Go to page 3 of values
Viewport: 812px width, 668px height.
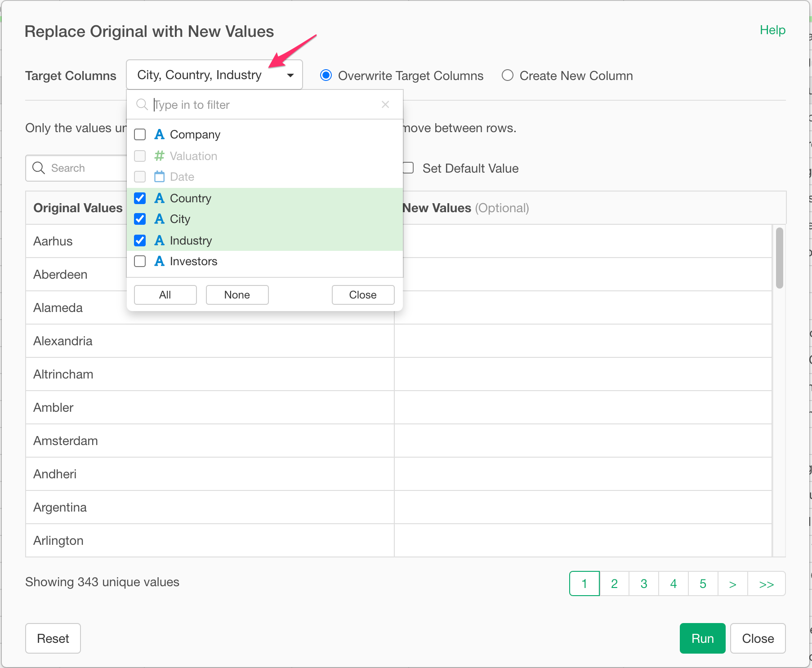[643, 583]
